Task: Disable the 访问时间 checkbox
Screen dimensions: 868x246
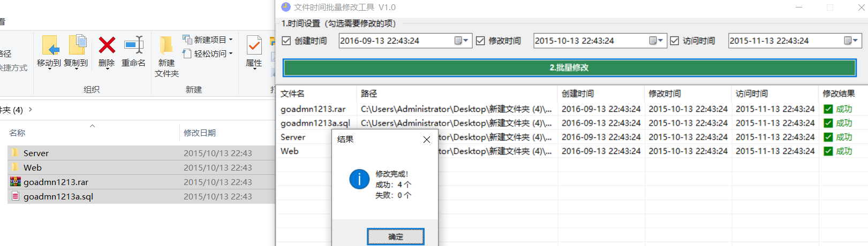Action: (x=675, y=41)
